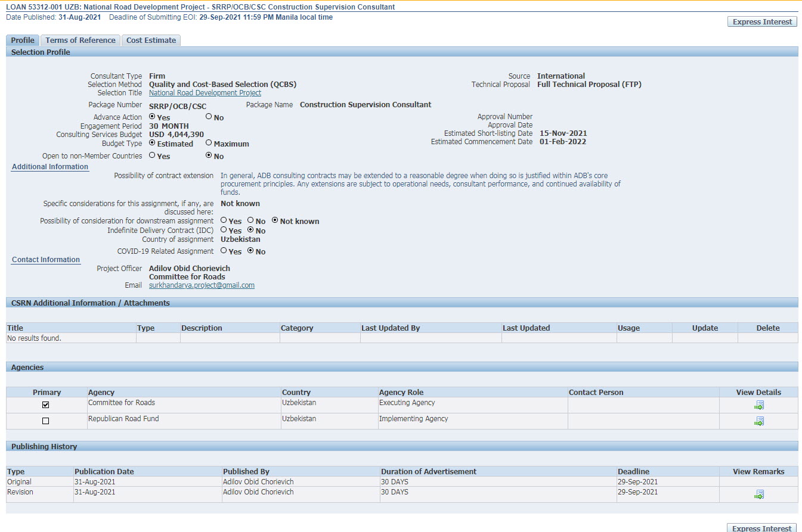Select the Profile tab
The image size is (802, 532).
[x=23, y=41]
